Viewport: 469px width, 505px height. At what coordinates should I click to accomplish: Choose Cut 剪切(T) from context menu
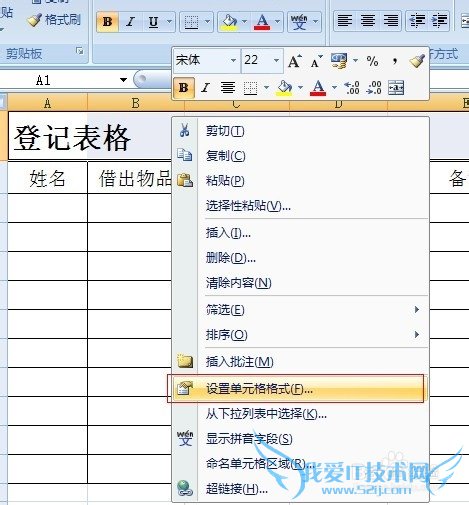300,131
